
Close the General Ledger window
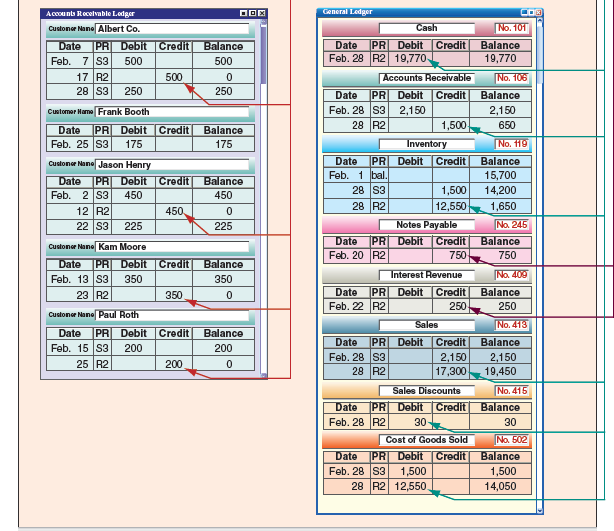pyautogui.click(x=536, y=11)
